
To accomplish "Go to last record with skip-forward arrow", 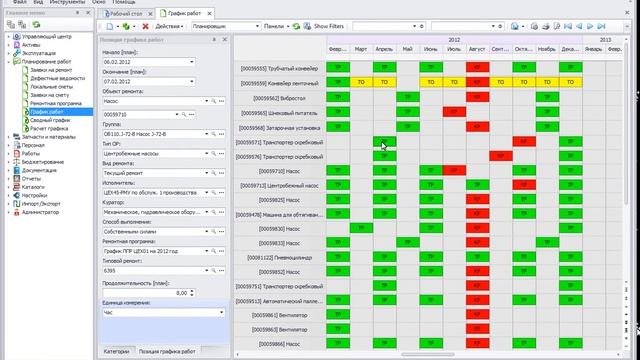I will [x=601, y=26].
